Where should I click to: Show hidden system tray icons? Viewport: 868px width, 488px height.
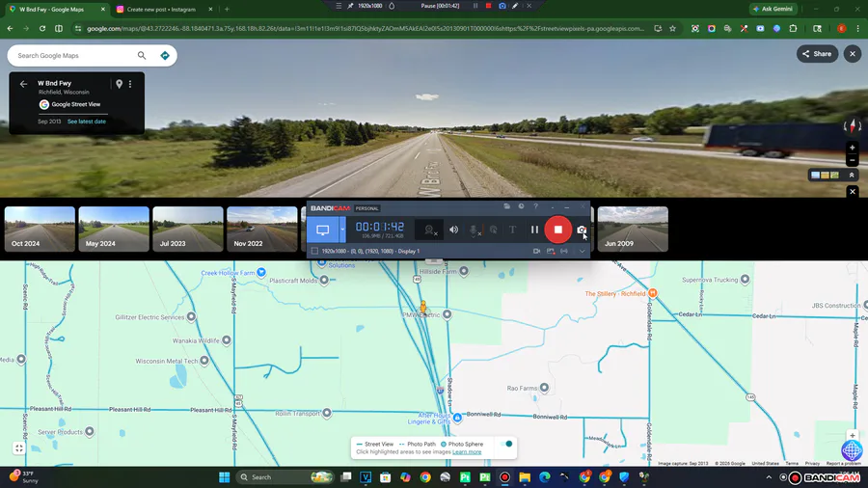tap(769, 477)
